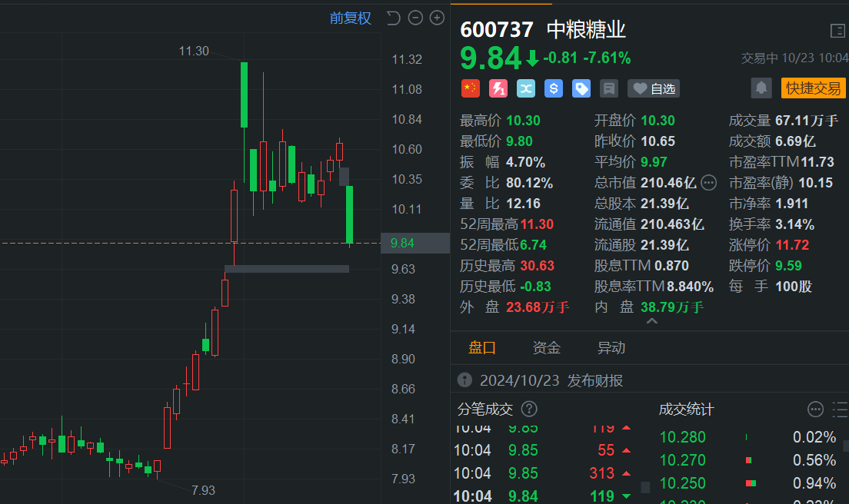Click the 分笔成交 help question mark
Image resolution: width=849 pixels, height=504 pixels.
[x=529, y=409]
